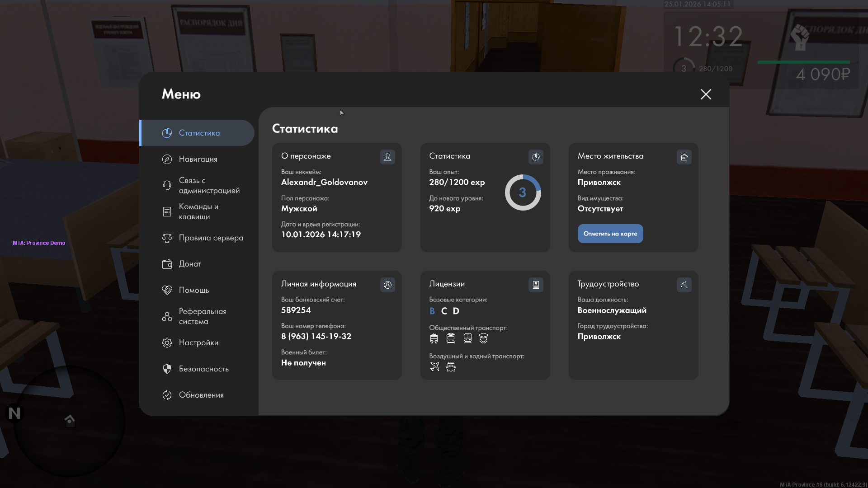Go to the Донат section
The width and height of the screenshot is (868, 488).
pos(190,264)
